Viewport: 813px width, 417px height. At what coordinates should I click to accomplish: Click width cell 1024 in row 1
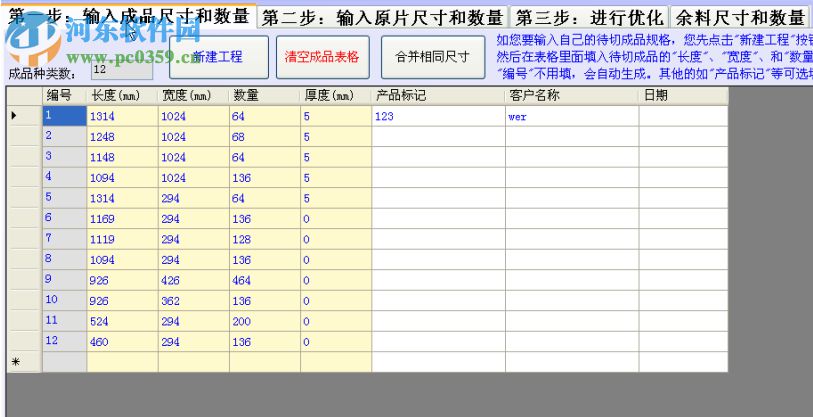193,116
